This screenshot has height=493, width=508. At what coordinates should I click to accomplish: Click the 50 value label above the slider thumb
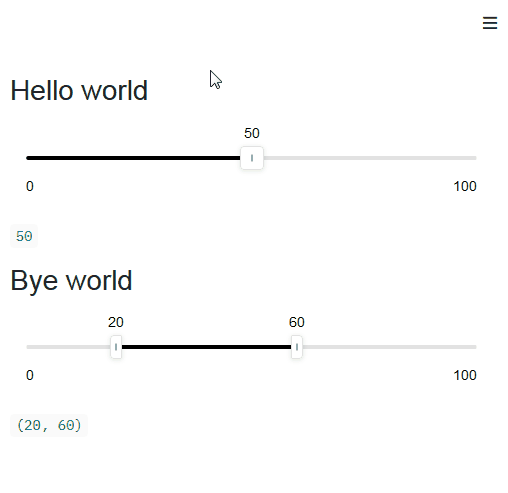[x=252, y=133]
